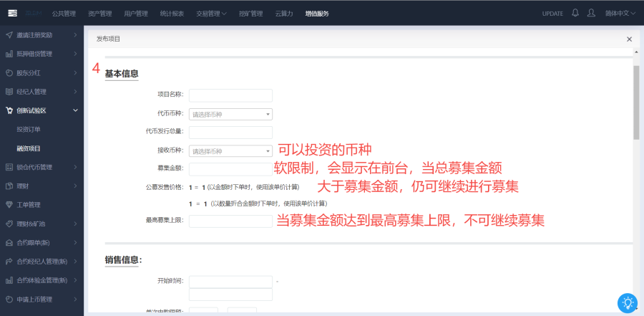Click the UPDATE link in header
The width and height of the screenshot is (644, 316).
(552, 14)
